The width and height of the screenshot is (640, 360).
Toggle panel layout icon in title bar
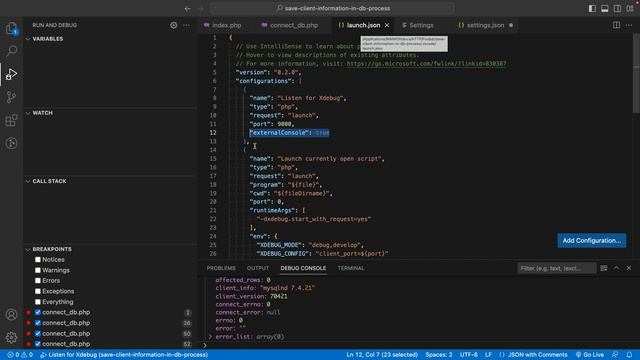click(x=604, y=9)
